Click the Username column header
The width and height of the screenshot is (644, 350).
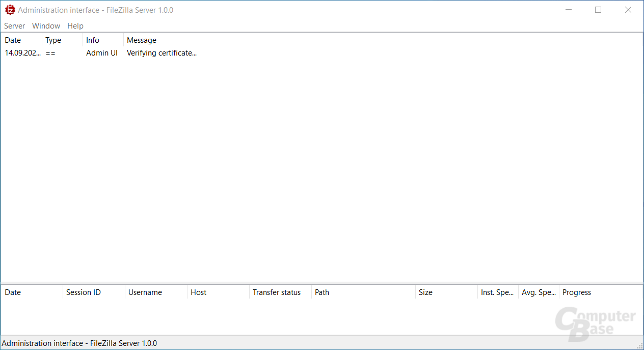point(156,292)
